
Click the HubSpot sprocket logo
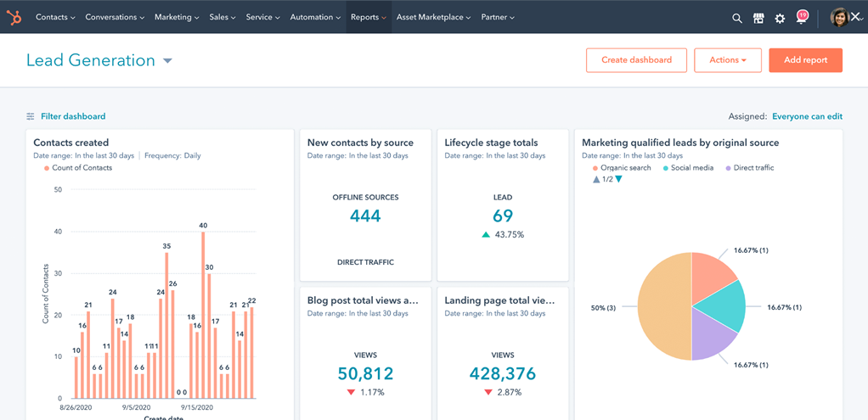point(14,17)
